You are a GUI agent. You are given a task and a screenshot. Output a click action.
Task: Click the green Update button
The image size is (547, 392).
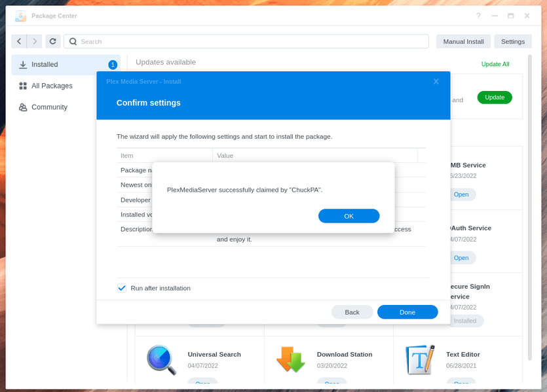[x=495, y=98]
